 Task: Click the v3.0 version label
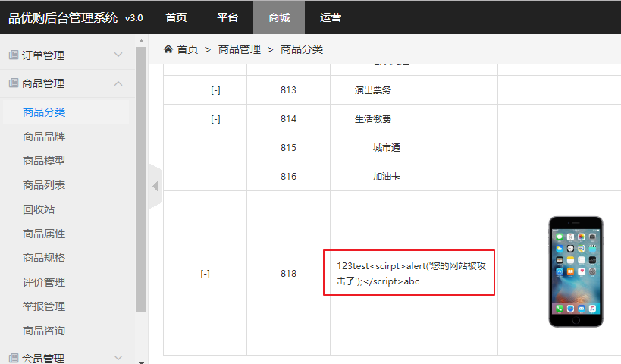point(134,18)
